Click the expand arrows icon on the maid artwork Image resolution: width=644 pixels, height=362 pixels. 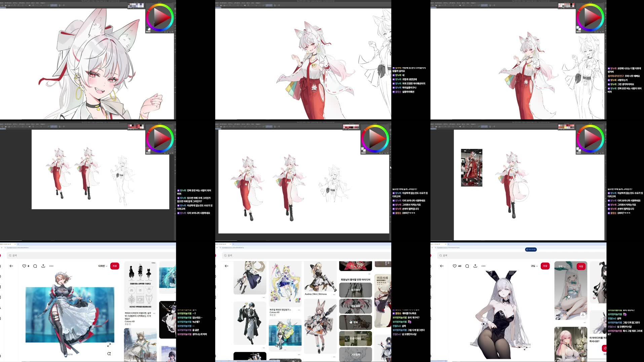tap(109, 345)
